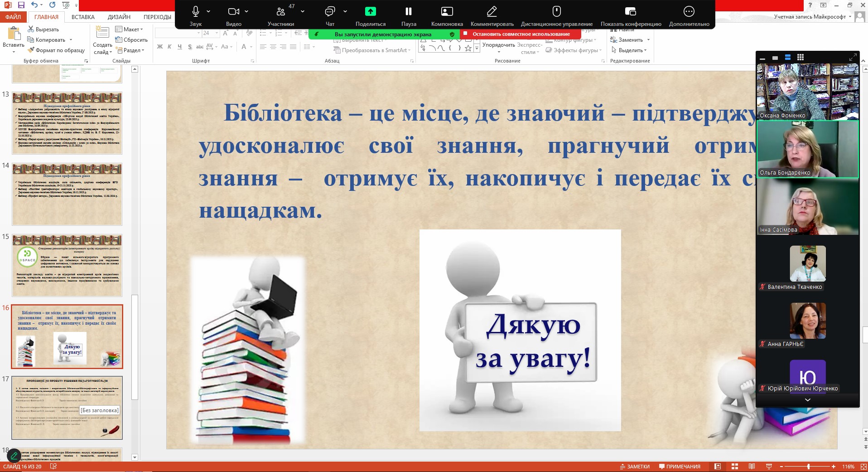Select slide 14 thumbnail
Viewport: 868px width, 472px height.
(67, 195)
